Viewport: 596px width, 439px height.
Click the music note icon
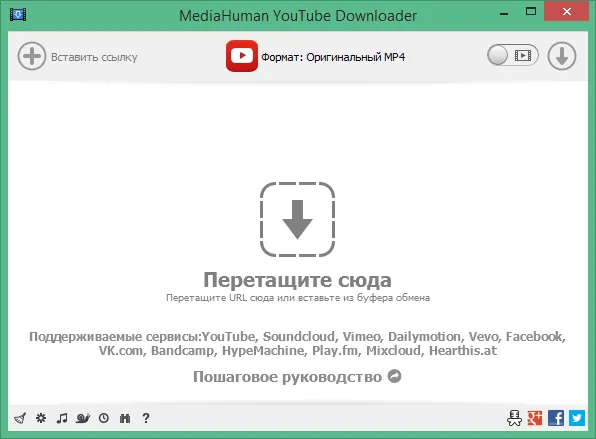point(62,418)
